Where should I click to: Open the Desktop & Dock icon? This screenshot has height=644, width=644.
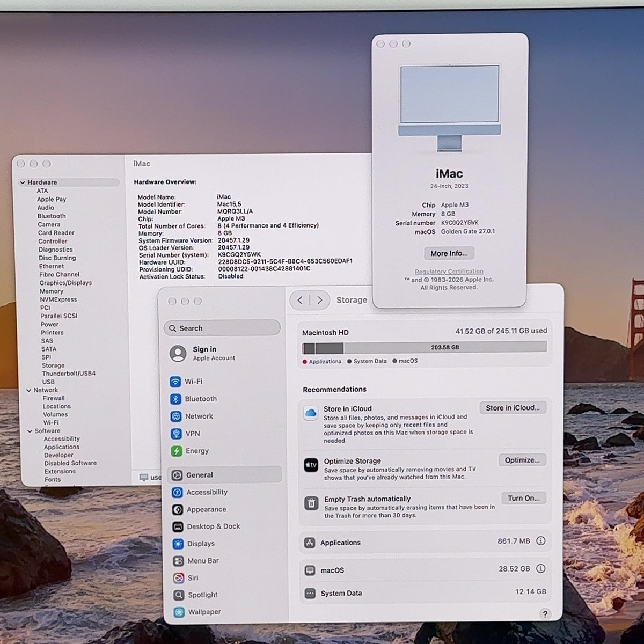pyautogui.click(x=178, y=526)
